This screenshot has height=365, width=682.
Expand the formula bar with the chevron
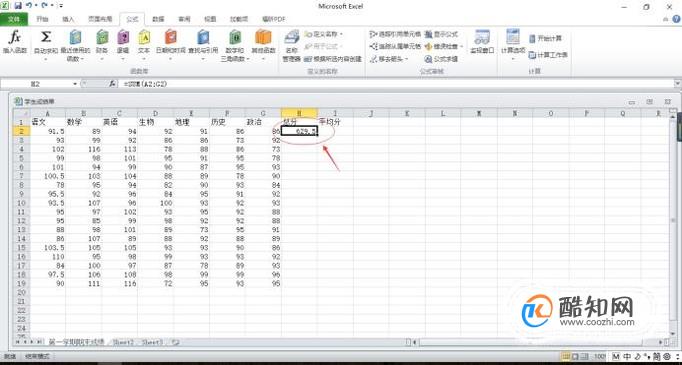(677, 84)
